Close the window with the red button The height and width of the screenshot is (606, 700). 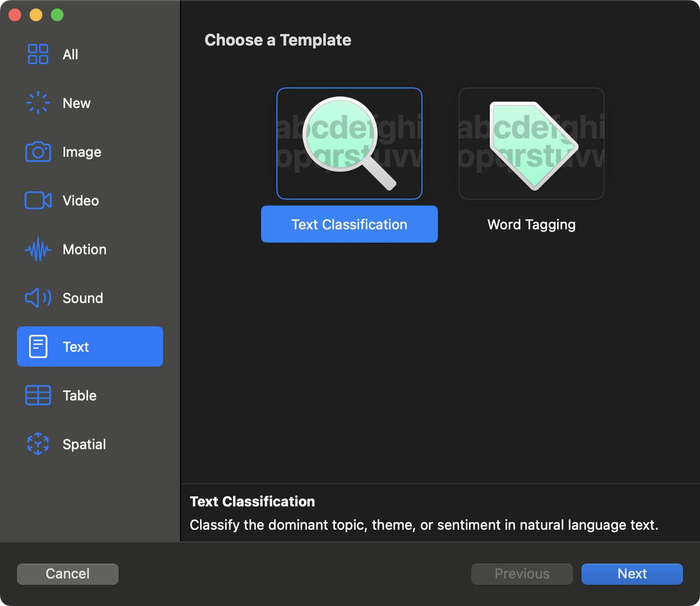click(x=15, y=15)
